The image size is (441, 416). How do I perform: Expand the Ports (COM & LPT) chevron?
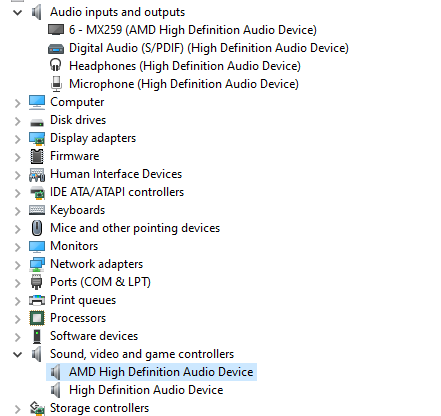pyautogui.click(x=18, y=283)
